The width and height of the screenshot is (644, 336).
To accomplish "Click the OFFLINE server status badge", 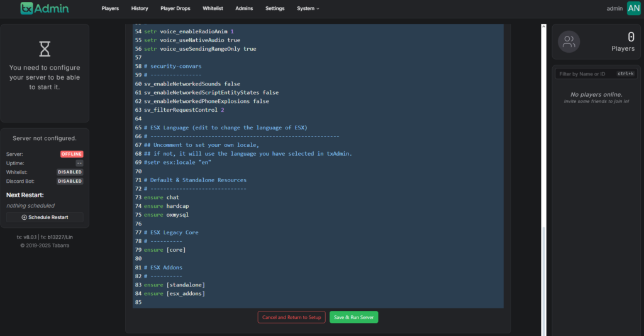I will (72, 154).
